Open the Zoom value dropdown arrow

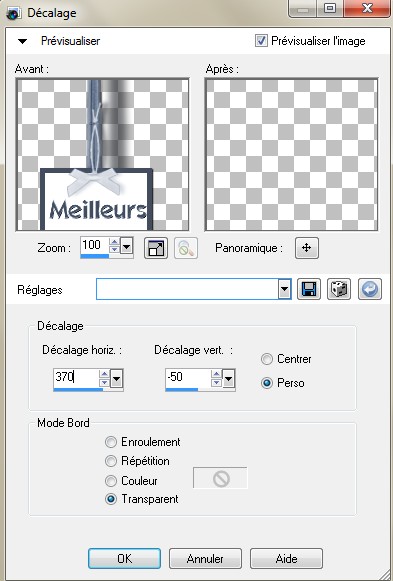pos(127,246)
